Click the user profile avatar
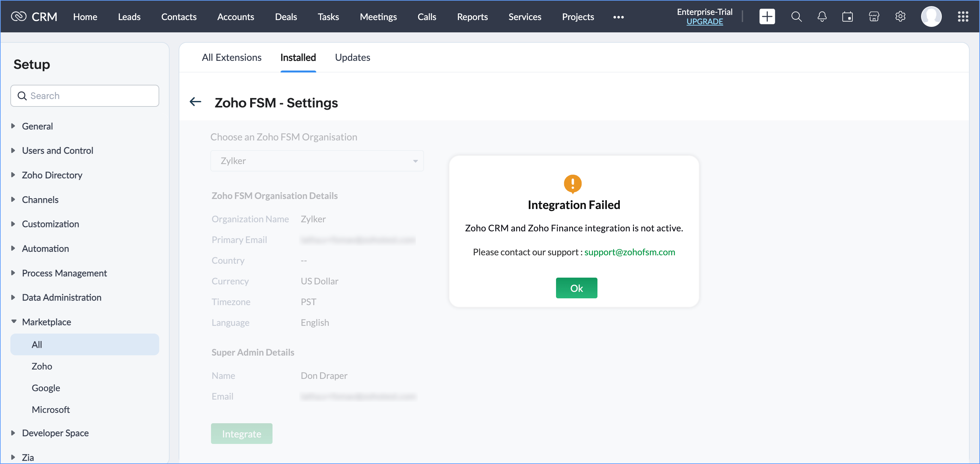 point(931,17)
